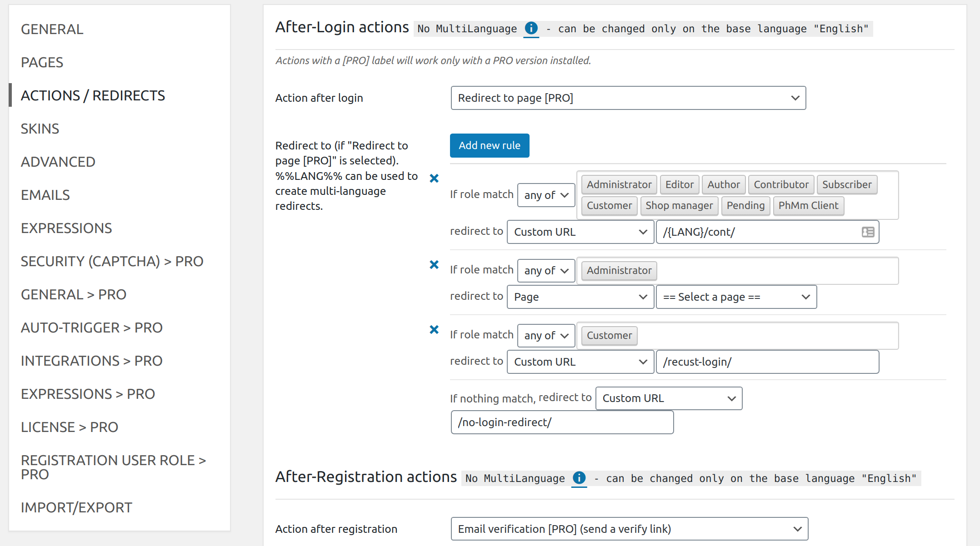
Task: Delete the Customer redirect rule
Action: tap(434, 329)
